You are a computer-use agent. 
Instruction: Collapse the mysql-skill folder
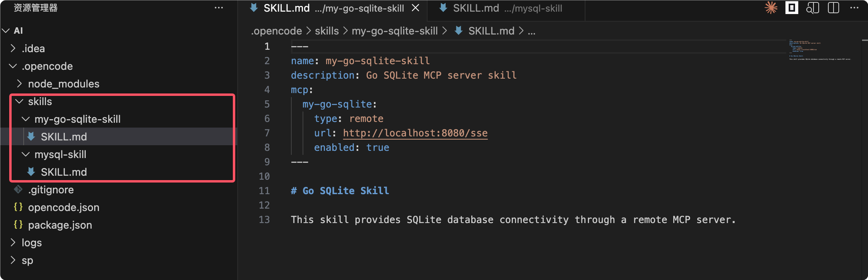(26, 154)
